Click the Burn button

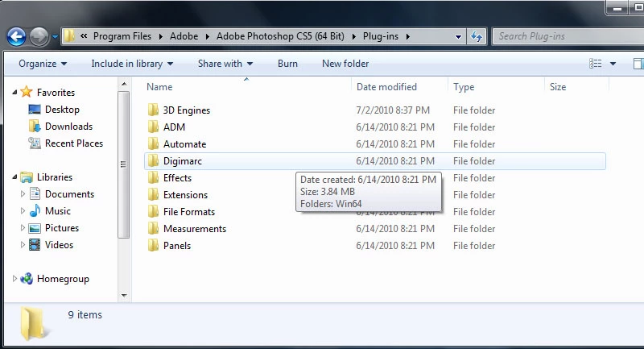(287, 64)
